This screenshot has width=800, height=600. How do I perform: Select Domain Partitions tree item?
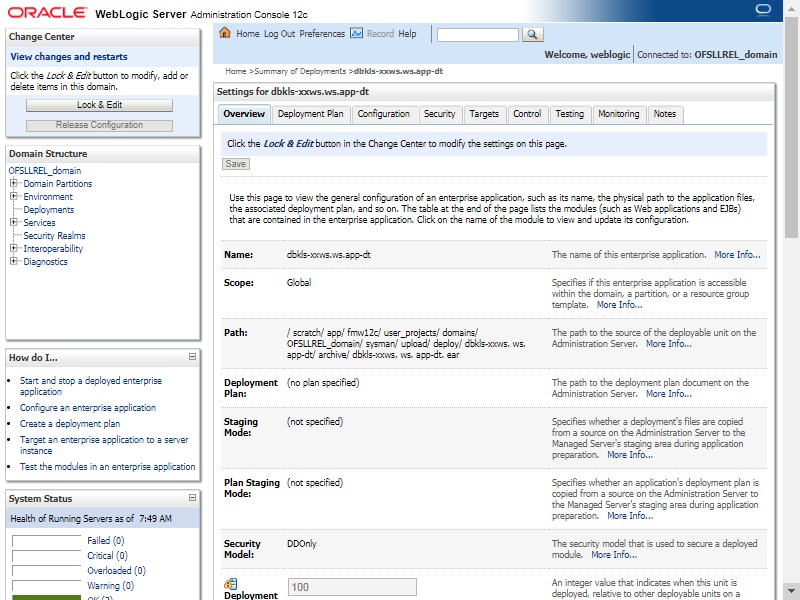pos(58,184)
